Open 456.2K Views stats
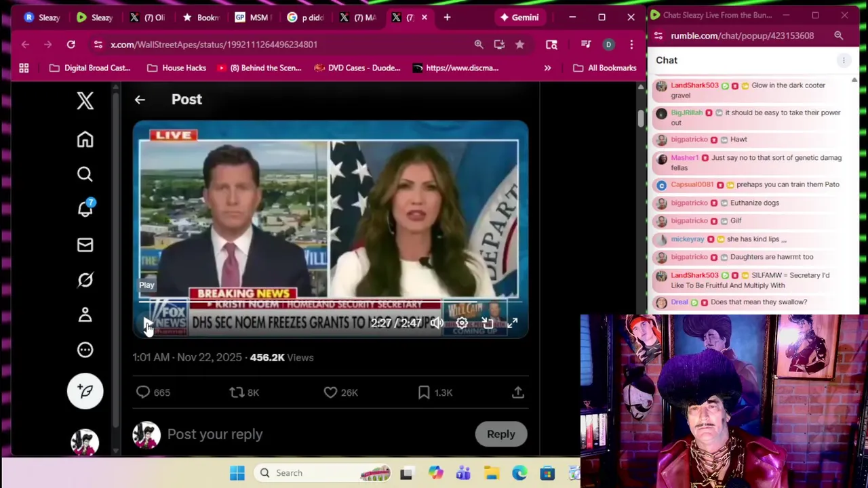This screenshot has height=488, width=868. 281,357
